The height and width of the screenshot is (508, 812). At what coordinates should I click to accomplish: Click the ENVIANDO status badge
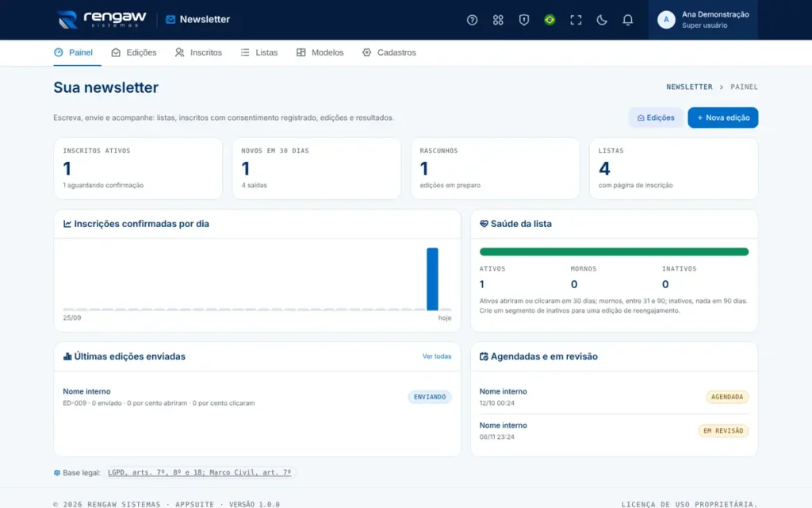click(x=430, y=397)
